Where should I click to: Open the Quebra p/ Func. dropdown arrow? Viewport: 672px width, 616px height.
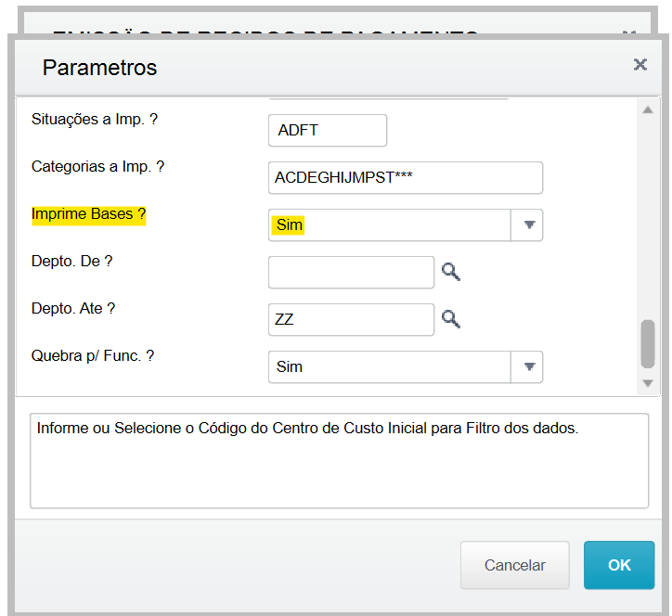click(x=528, y=366)
